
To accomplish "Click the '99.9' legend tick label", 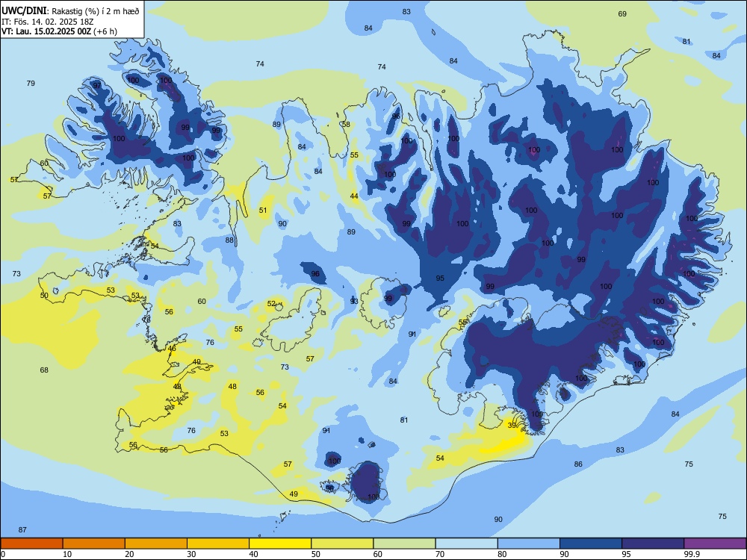I will (x=691, y=554).
